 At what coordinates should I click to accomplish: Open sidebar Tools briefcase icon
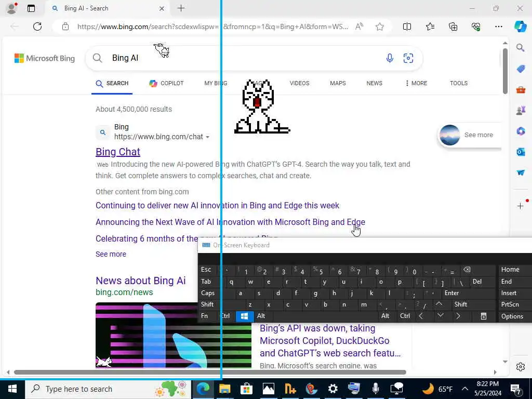click(521, 90)
